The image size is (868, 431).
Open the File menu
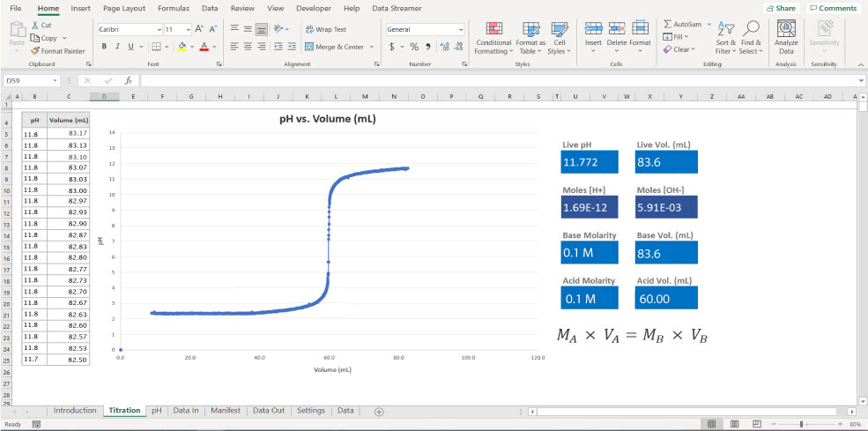(16, 8)
